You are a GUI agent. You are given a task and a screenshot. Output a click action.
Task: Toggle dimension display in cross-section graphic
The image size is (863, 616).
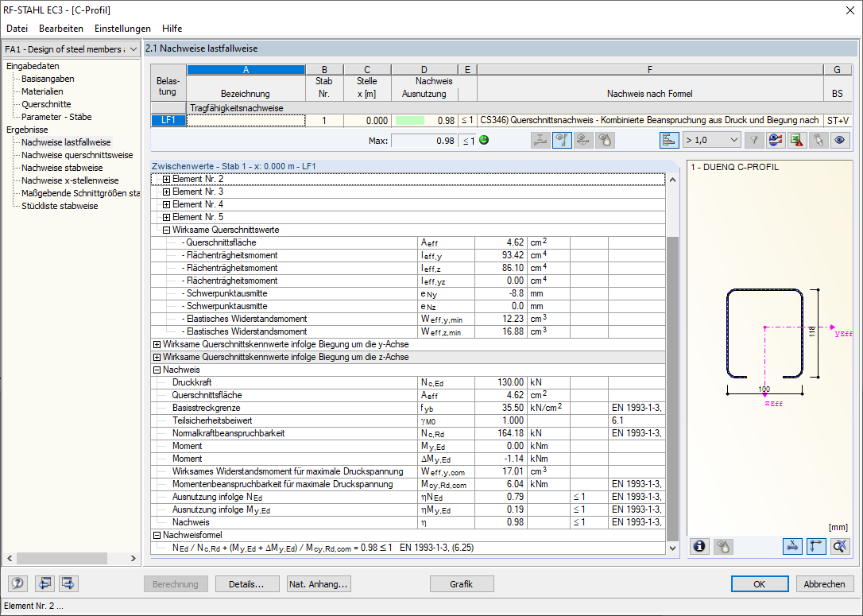point(792,546)
